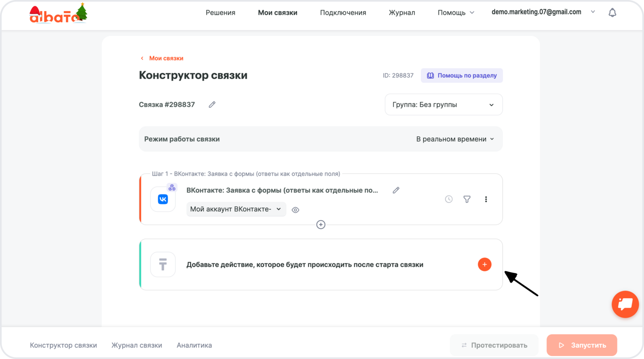Open the В реальном времени mode dropdown
The width and height of the screenshot is (644, 359).
click(455, 139)
